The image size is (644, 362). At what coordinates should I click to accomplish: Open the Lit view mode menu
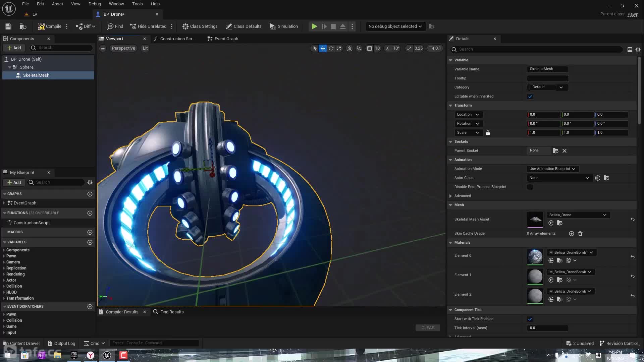pos(145,48)
